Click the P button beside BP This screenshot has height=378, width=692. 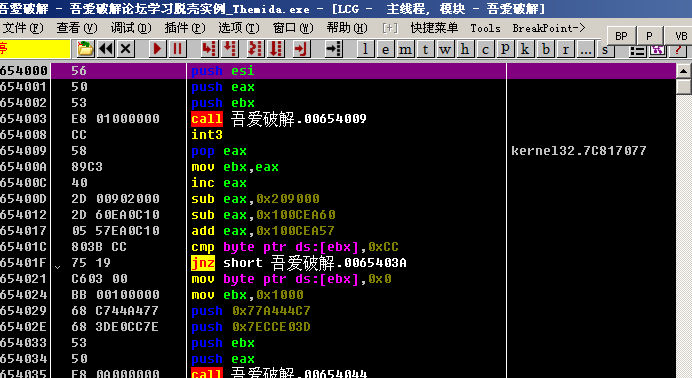click(x=649, y=36)
